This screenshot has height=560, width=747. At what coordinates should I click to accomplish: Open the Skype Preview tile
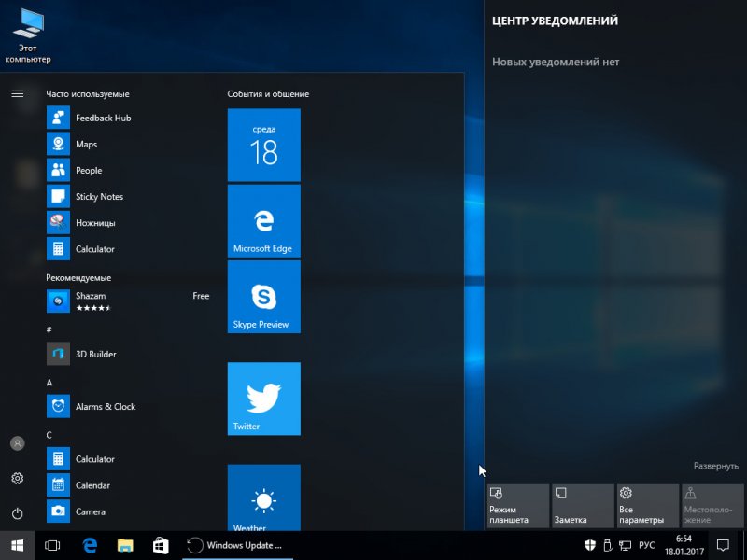click(264, 297)
